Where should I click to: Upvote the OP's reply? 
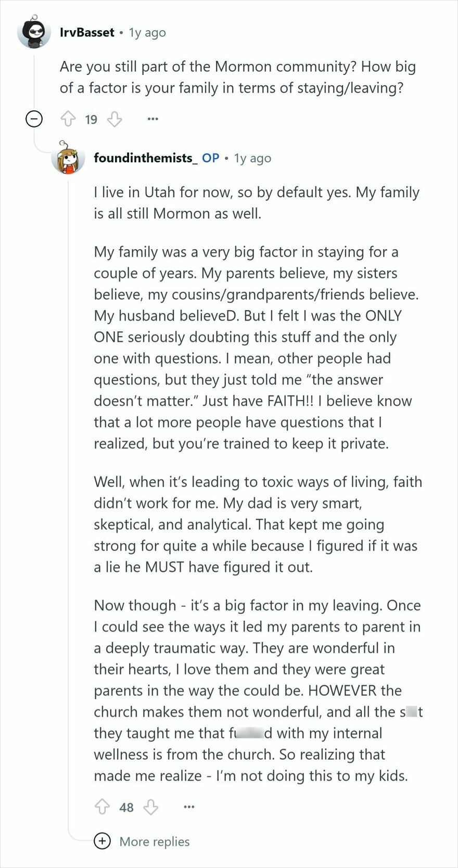104,807
